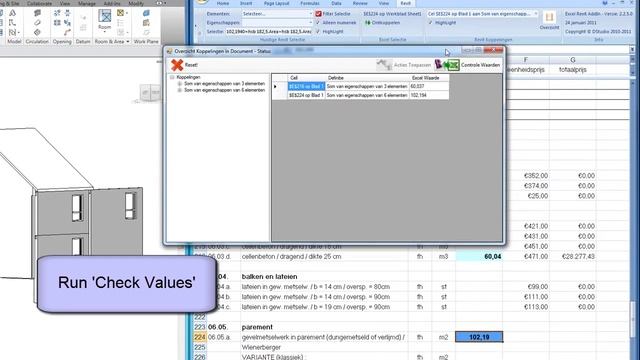This screenshot has width=640, height=360.
Task: Select the Dormer opening tool
Action: point(67,32)
